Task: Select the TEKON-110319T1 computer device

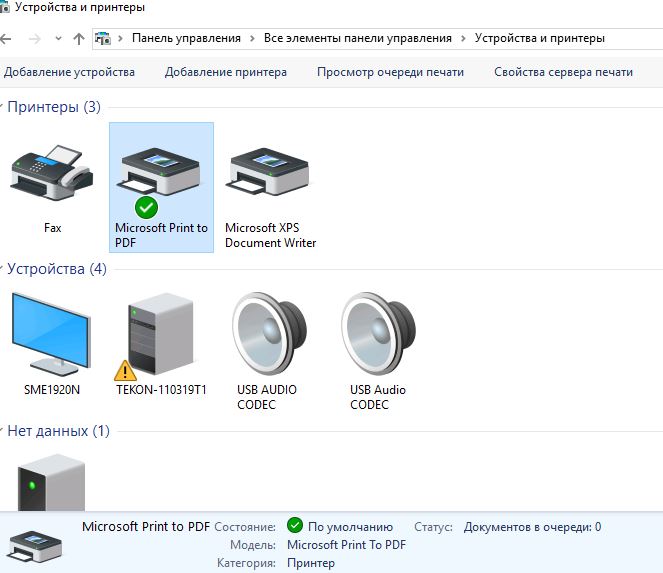Action: point(160,340)
